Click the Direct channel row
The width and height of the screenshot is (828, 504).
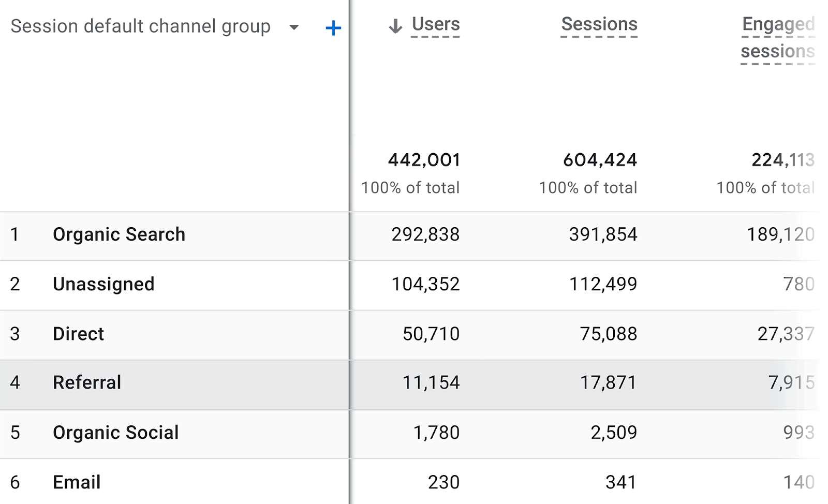[x=78, y=334]
